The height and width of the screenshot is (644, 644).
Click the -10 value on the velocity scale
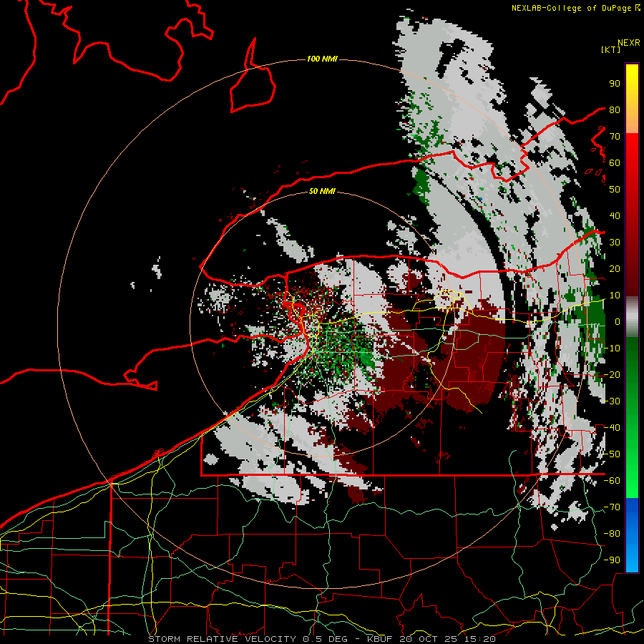click(612, 348)
